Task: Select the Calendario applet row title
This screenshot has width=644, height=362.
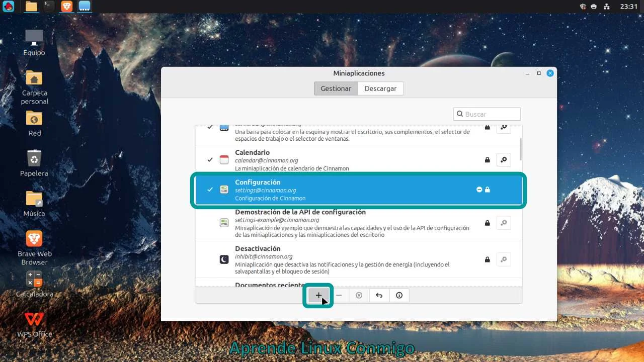Action: click(252, 152)
